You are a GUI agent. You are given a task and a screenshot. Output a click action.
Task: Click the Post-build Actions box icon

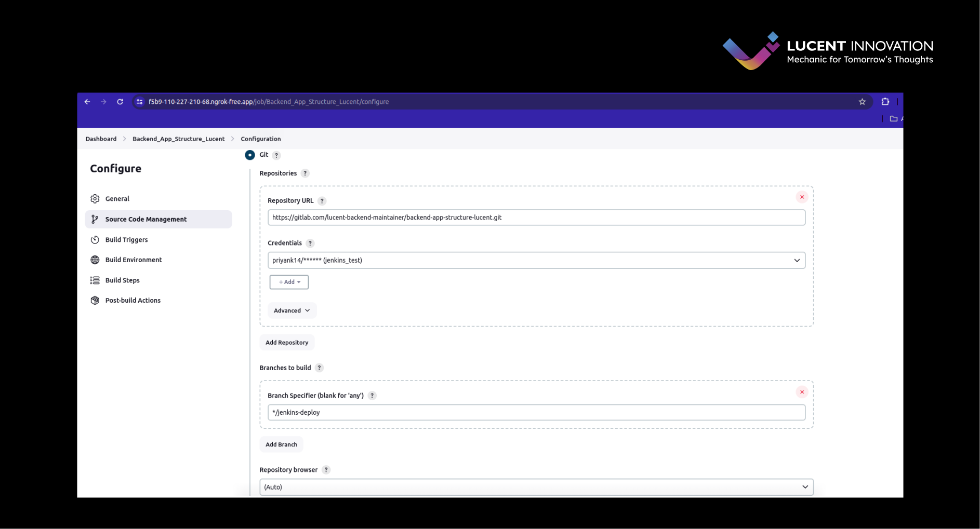(x=95, y=301)
